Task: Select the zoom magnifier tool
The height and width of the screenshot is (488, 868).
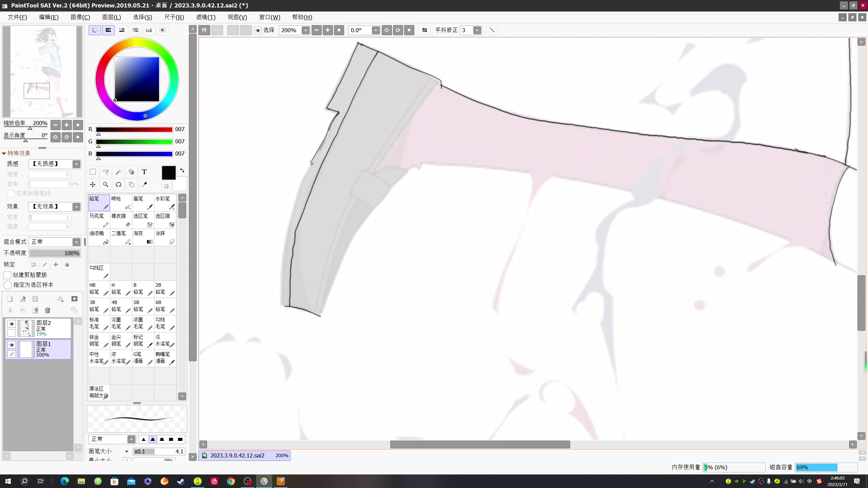Action: click(x=105, y=185)
